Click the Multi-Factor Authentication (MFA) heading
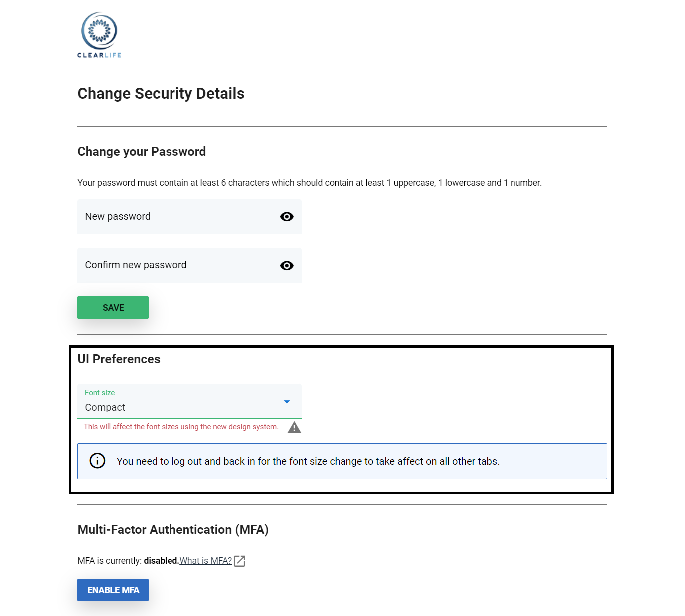685x616 pixels. tap(173, 530)
